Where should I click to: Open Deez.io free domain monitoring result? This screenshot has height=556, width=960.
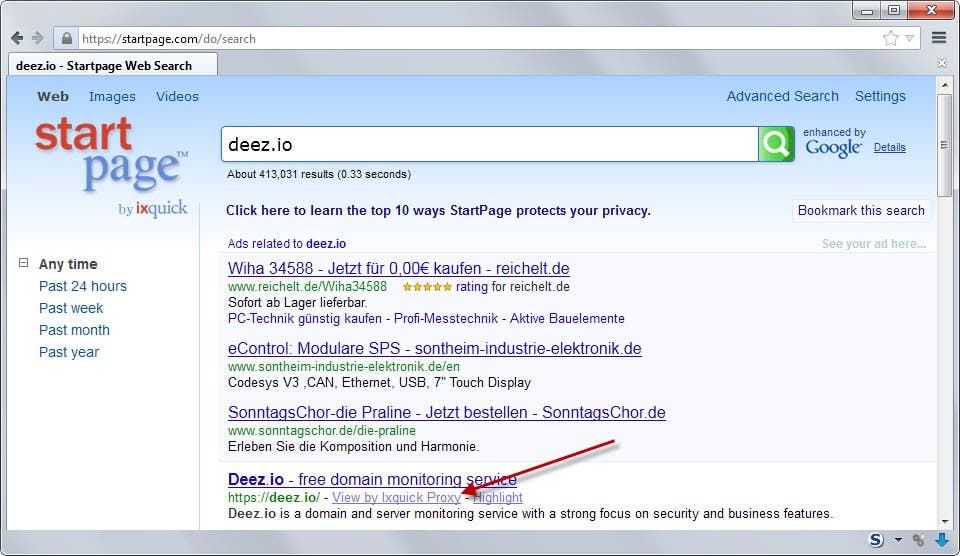[372, 479]
